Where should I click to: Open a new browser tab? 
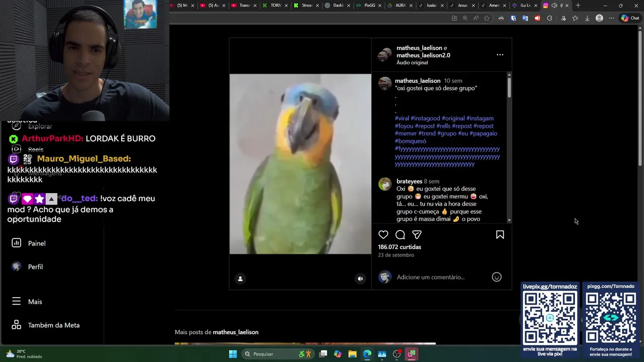tap(578, 6)
